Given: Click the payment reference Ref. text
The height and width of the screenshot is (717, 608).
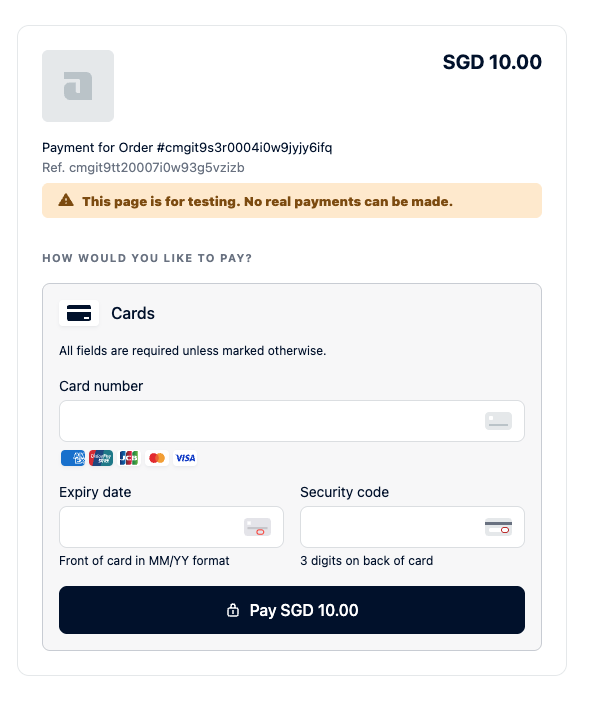Looking at the screenshot, I should (x=143, y=168).
